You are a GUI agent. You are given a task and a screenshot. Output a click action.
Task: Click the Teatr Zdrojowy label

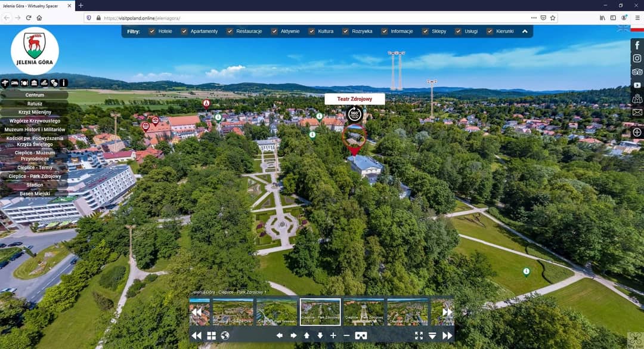click(x=354, y=99)
